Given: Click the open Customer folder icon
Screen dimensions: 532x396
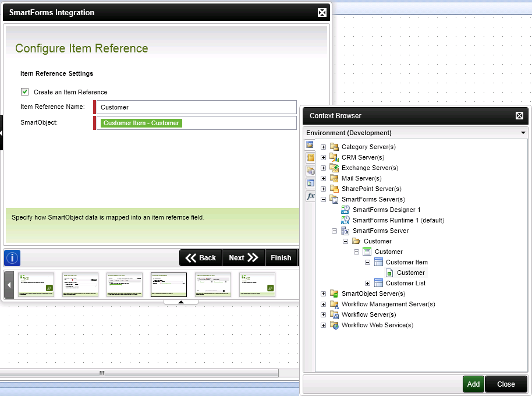Looking at the screenshot, I should pyautogui.click(x=356, y=241).
